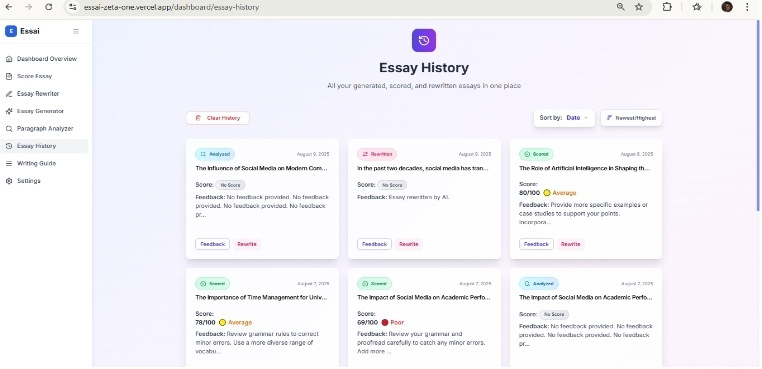Click the 78/100 score value
The width and height of the screenshot is (762, 369).
[x=206, y=322]
